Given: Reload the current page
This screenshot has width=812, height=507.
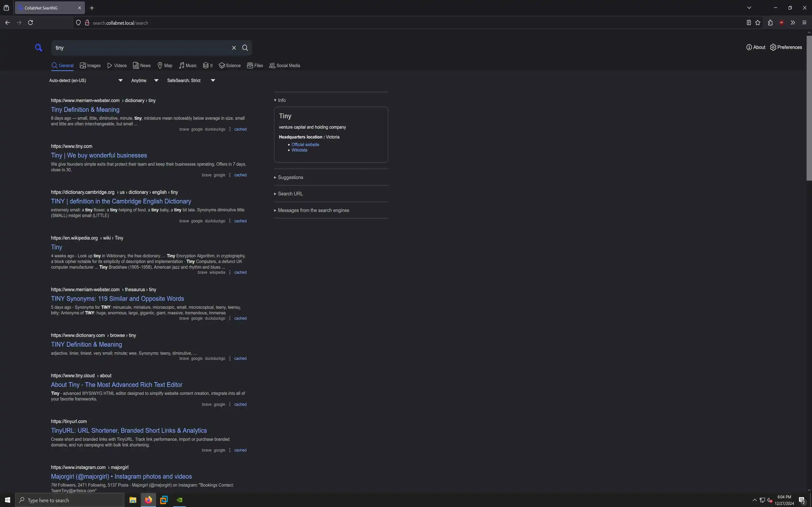Looking at the screenshot, I should 30,23.
